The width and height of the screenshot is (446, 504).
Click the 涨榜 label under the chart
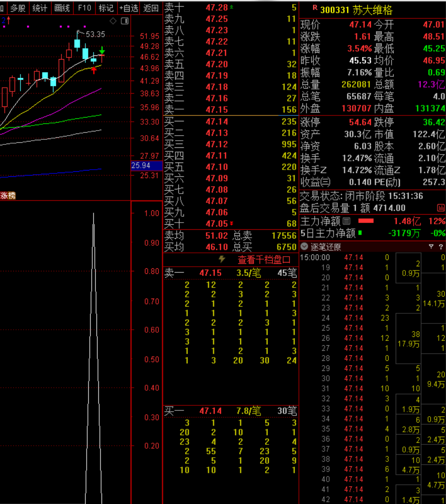(8, 195)
